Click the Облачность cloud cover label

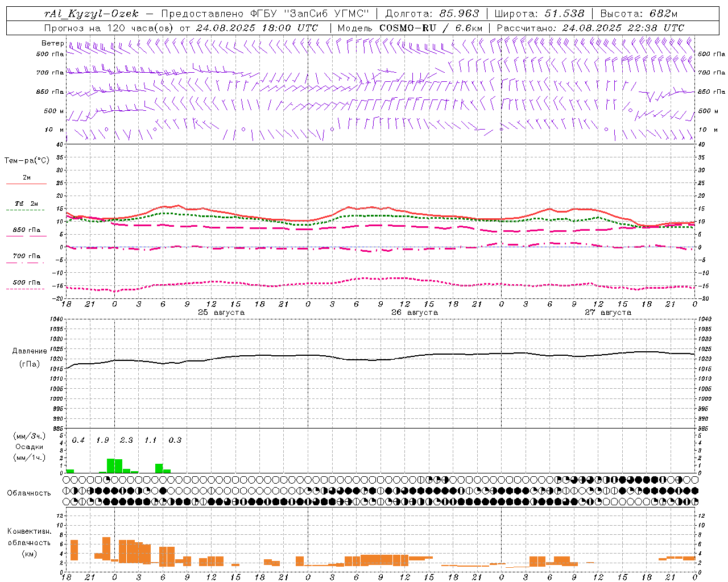pos(29,493)
